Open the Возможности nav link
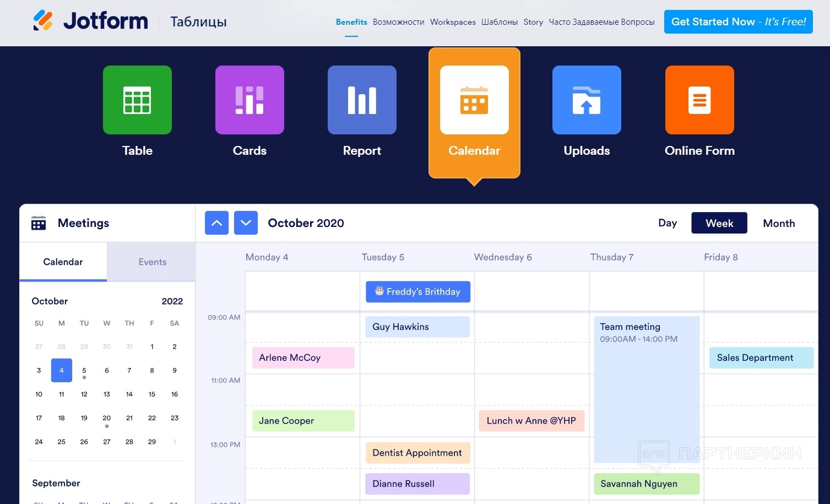Screen dimensions: 830x504 click(398, 22)
